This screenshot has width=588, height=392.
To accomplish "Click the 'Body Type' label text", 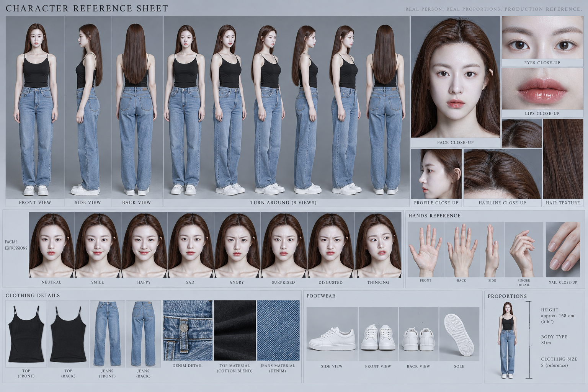I will (554, 337).
